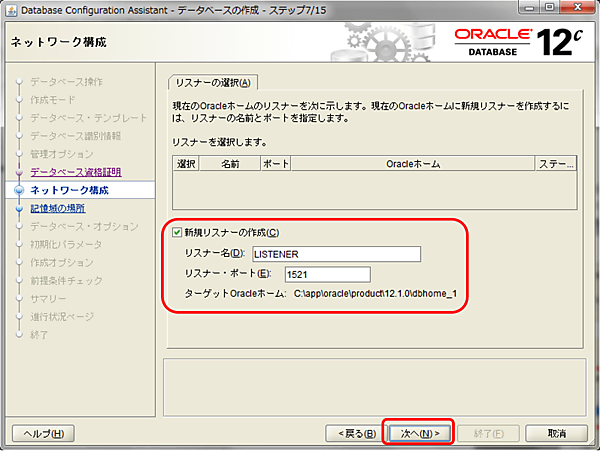The image size is (600, 451).
Task: Click the 終了 step label in sidebar
Action: click(39, 335)
